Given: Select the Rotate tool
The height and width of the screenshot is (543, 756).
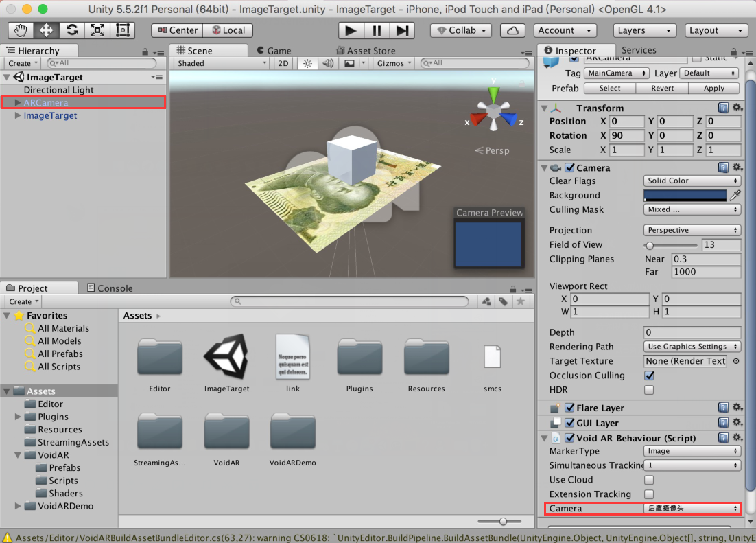Looking at the screenshot, I should tap(72, 30).
